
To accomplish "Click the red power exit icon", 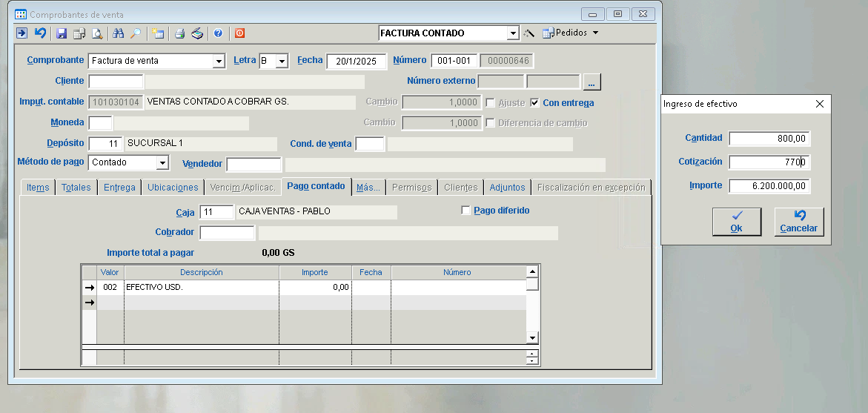I will pyautogui.click(x=239, y=33).
